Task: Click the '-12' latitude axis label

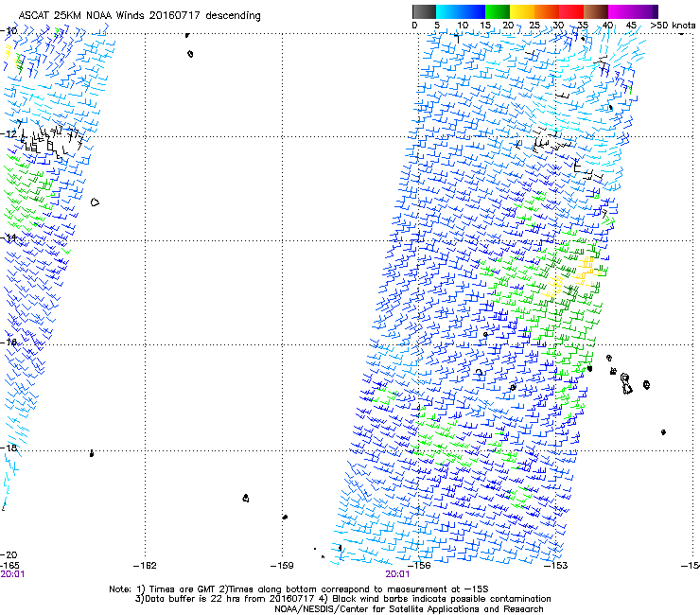Action: pos(9,133)
